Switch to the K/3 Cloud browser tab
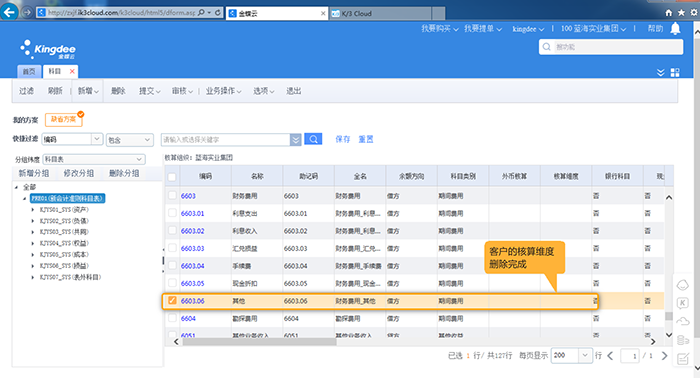The height and width of the screenshot is (378, 700). (381, 13)
